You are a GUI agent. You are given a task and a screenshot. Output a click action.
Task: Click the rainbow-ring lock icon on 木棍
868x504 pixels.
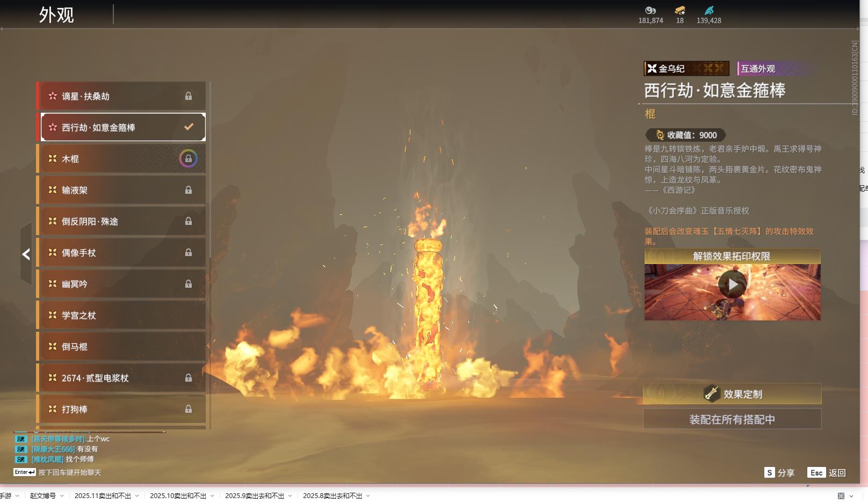pyautogui.click(x=188, y=159)
